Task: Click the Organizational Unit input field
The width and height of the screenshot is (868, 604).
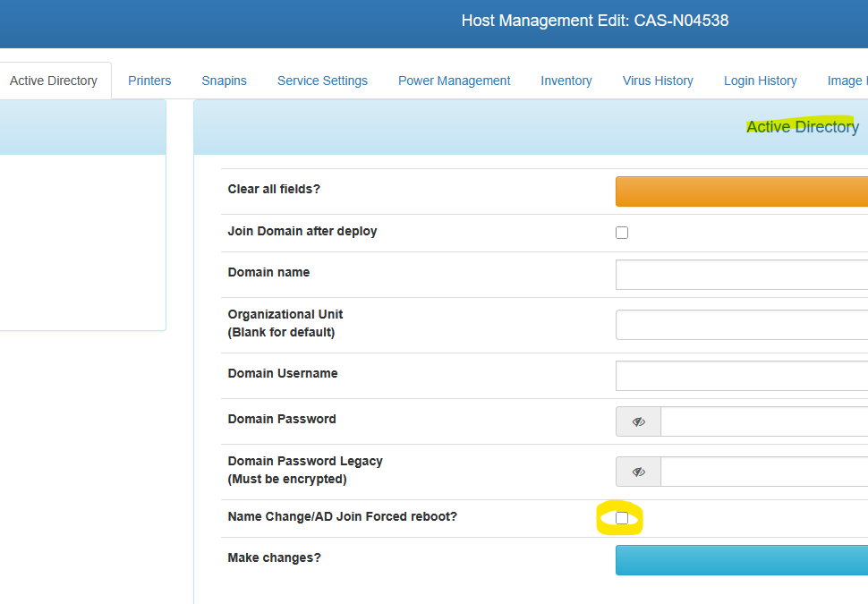Action: click(x=742, y=325)
